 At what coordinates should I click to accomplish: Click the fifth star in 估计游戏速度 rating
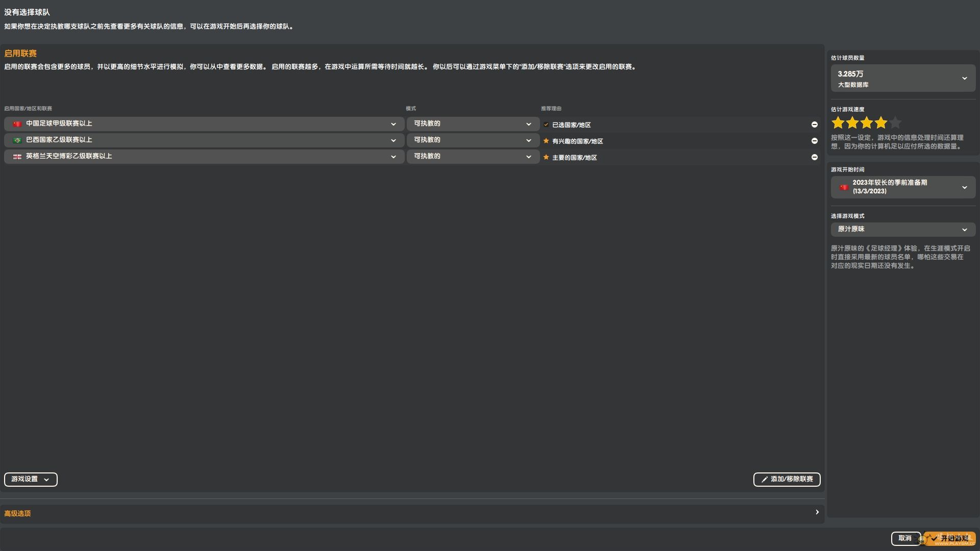[x=895, y=123]
